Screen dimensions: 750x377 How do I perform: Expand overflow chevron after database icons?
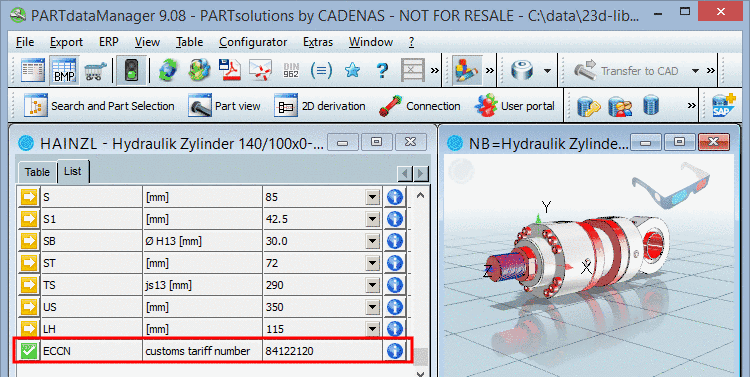(691, 106)
